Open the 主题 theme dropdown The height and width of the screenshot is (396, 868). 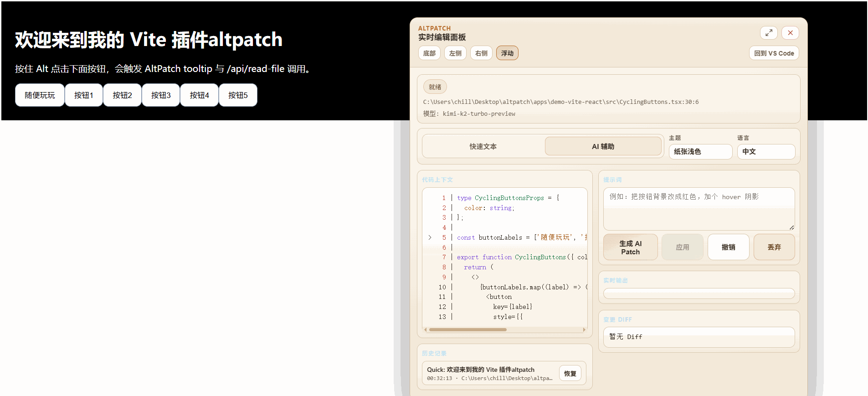coord(700,152)
